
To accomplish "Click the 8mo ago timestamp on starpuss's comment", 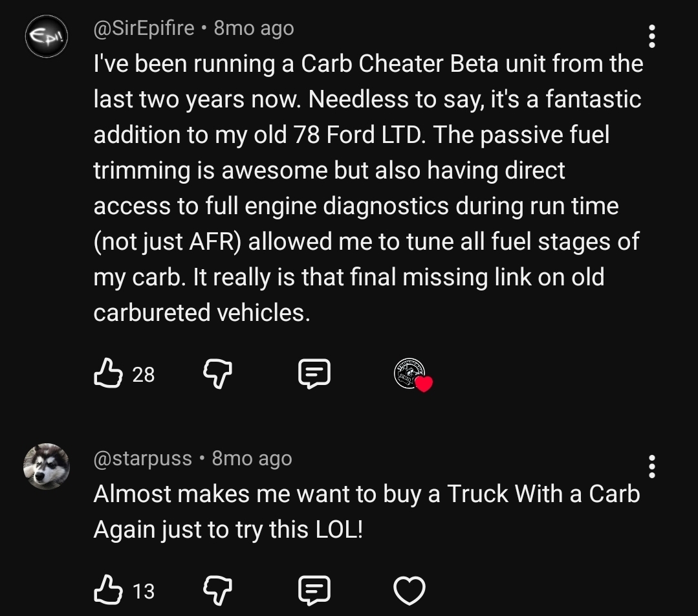I will [x=251, y=458].
